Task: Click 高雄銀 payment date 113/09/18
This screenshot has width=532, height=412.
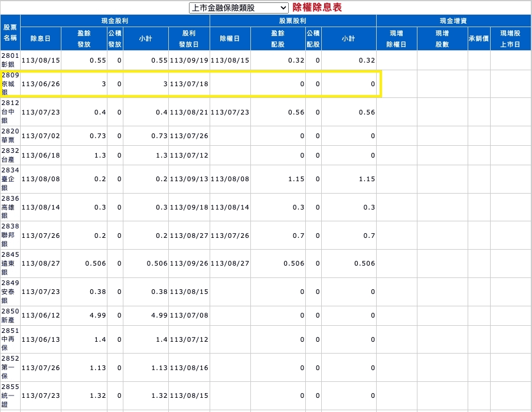Action: tap(189, 207)
